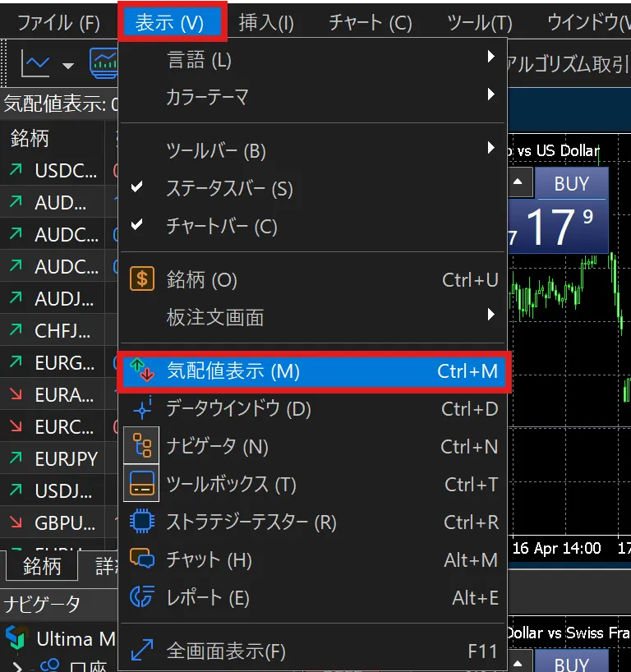Click the red down arrow of EURC...
This screenshot has width=631, height=672.
tap(16, 426)
